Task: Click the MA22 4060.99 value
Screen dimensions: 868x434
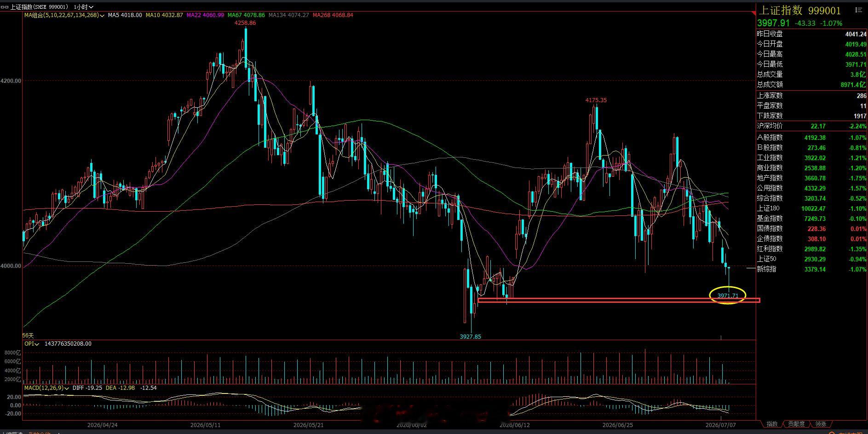Action: (205, 15)
